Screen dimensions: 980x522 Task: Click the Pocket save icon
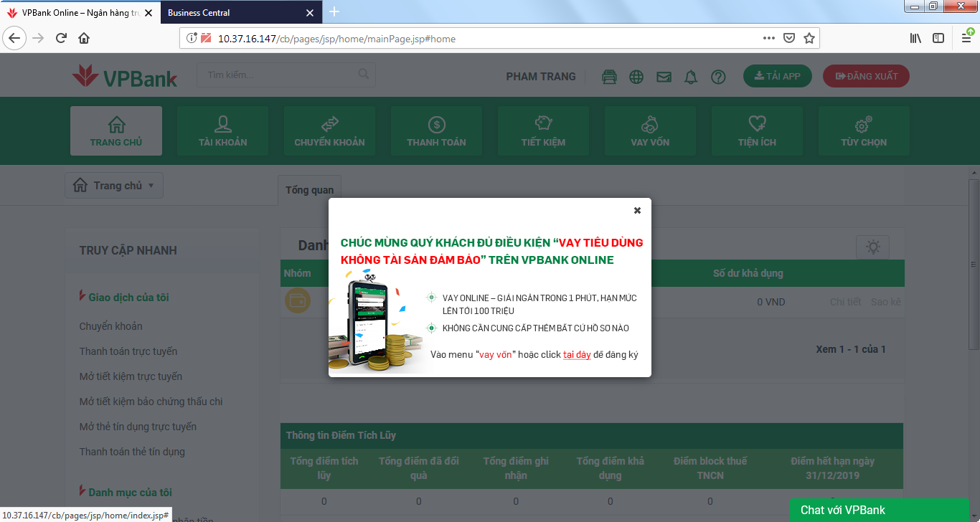click(788, 38)
